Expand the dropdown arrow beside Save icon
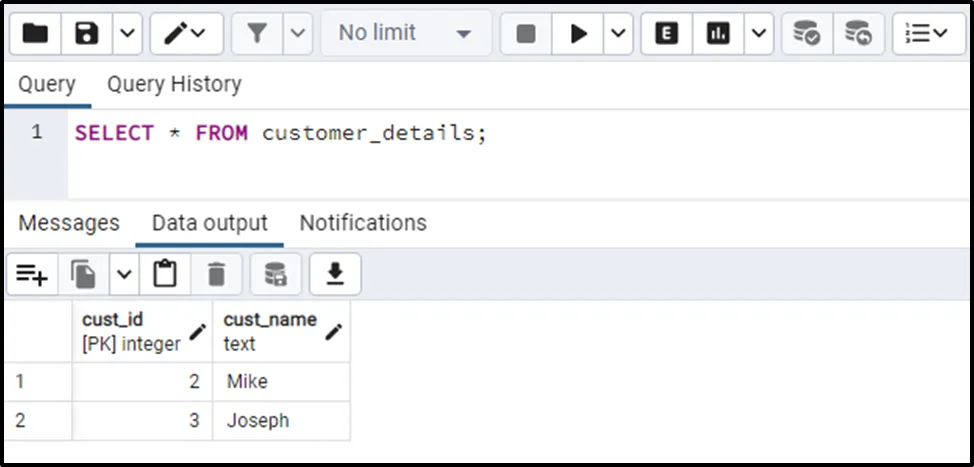This screenshot has width=974, height=467. coord(126,34)
